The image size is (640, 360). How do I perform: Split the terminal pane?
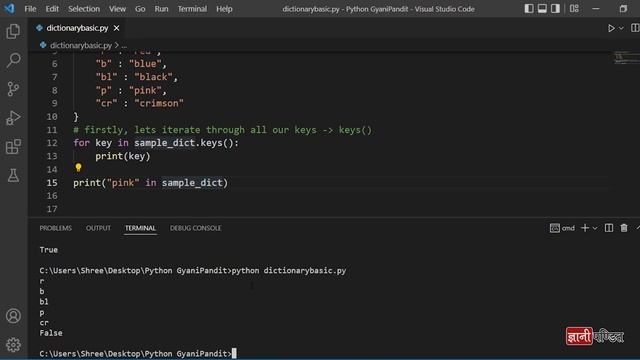pos(609,228)
